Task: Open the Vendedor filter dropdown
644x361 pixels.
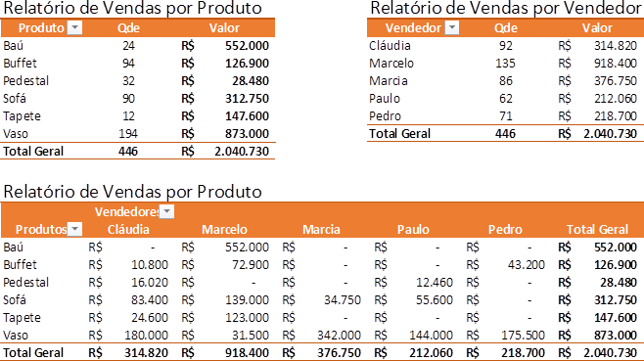Action: coord(452,28)
